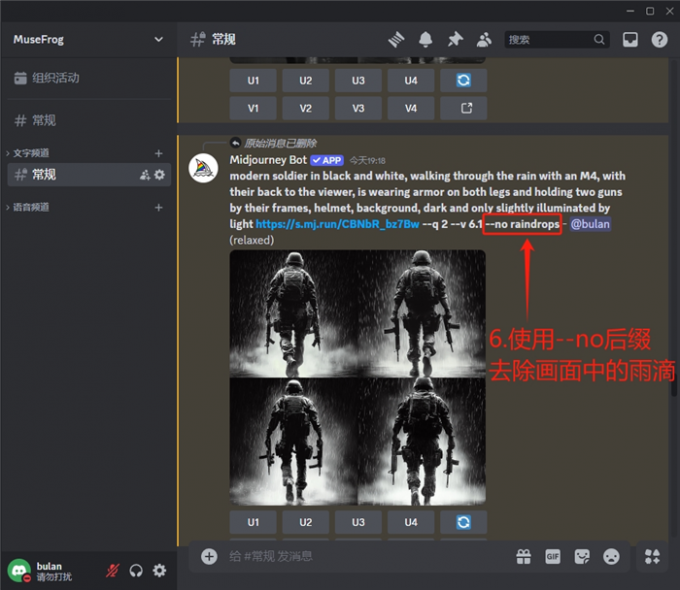Click lower U4 upscale button

pos(411,522)
